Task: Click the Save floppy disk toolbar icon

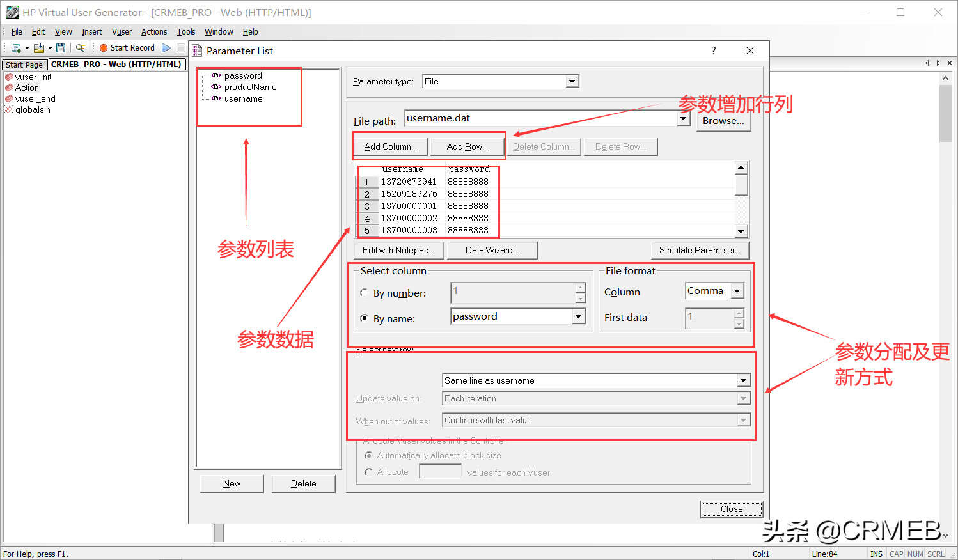Action: pos(61,48)
